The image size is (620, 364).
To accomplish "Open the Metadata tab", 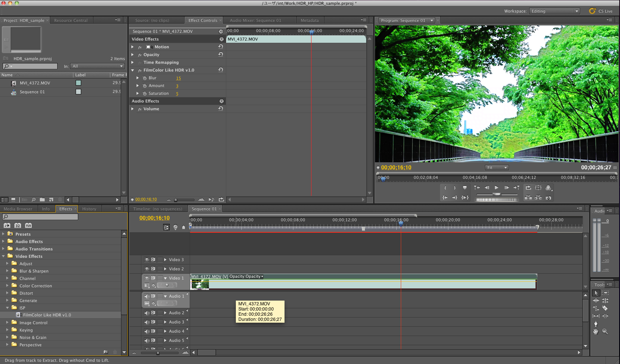I will (x=310, y=20).
